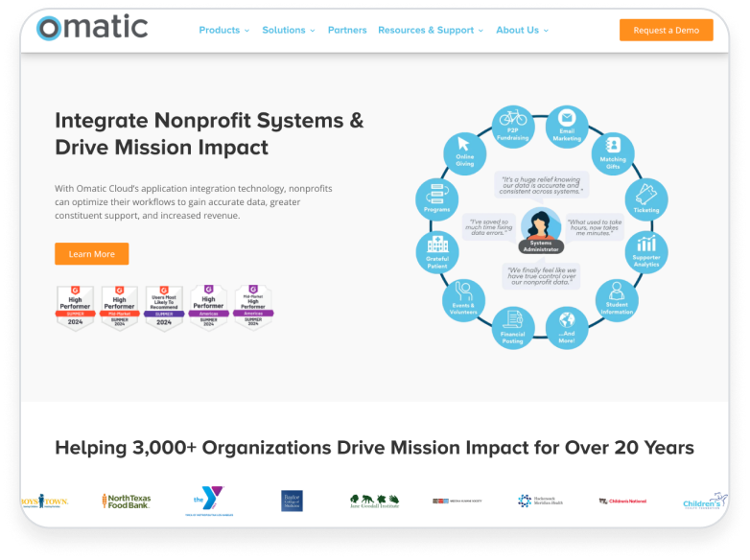
Task: Click the 'What used to take hours' quote
Action: click(x=595, y=227)
